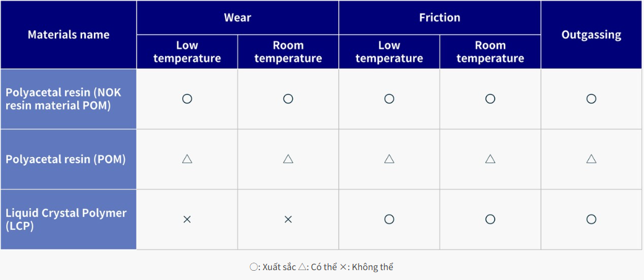
Task: Select the Outgassing column header
Action: [591, 35]
